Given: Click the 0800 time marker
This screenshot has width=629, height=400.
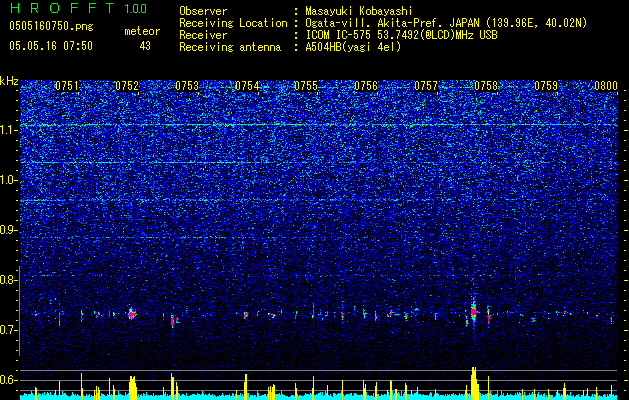Looking at the screenshot, I should point(605,86).
